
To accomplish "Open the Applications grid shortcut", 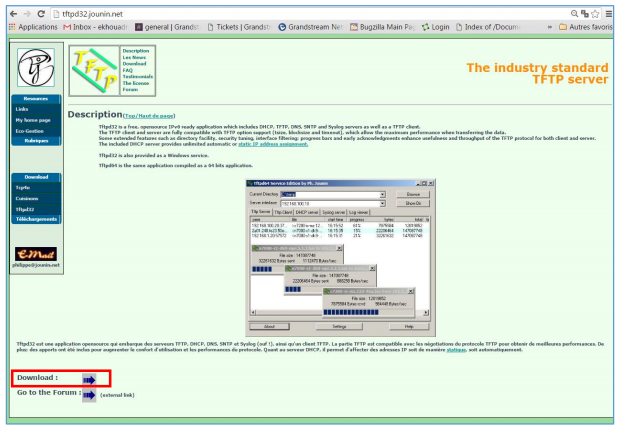I will pyautogui.click(x=33, y=27).
